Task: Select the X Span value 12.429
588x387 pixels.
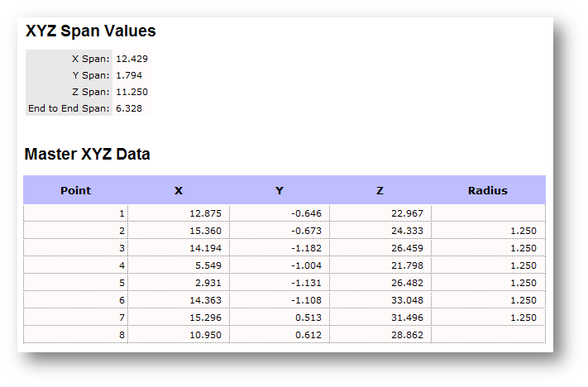Action: (131, 59)
